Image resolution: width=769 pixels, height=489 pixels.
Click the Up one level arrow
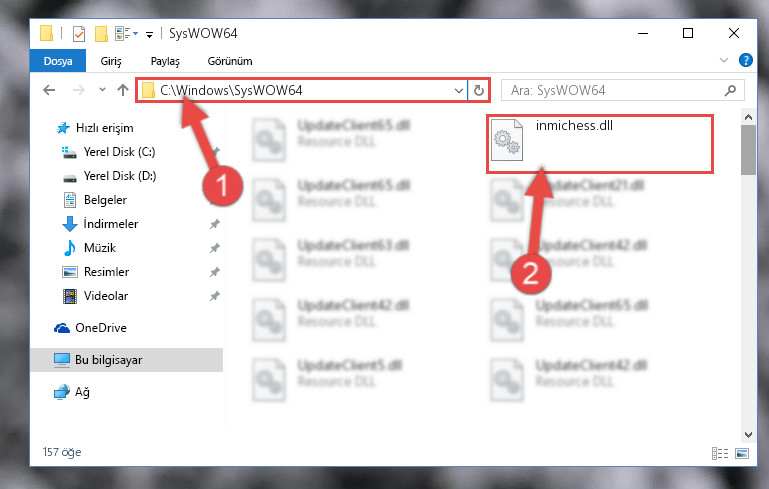coord(123,90)
